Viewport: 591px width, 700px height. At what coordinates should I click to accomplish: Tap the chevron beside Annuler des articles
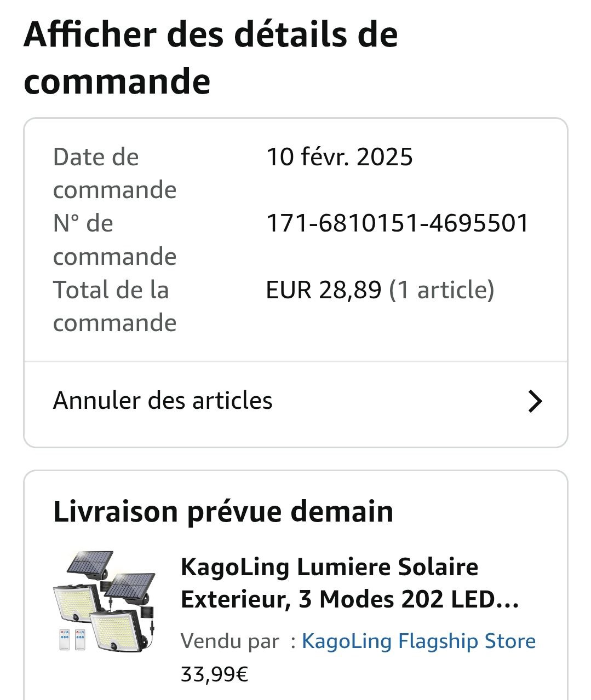point(535,401)
